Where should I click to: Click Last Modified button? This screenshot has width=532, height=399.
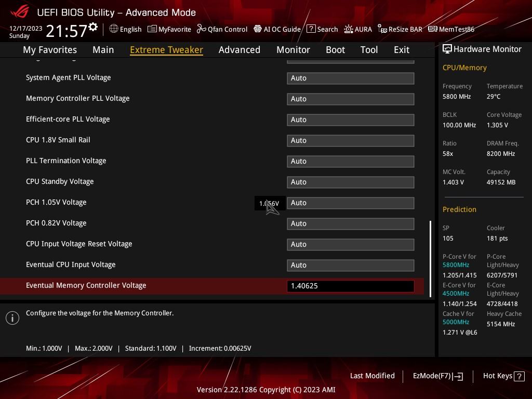[372, 376]
